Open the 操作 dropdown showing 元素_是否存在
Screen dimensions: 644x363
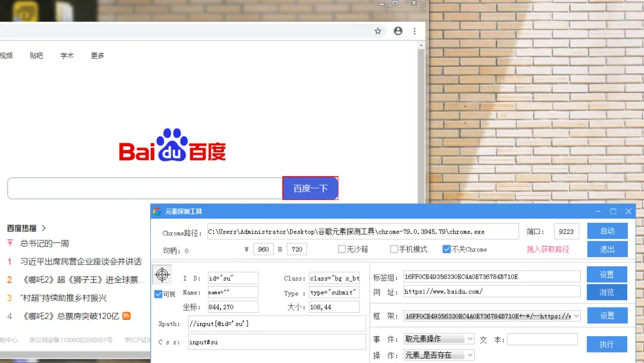point(469,355)
